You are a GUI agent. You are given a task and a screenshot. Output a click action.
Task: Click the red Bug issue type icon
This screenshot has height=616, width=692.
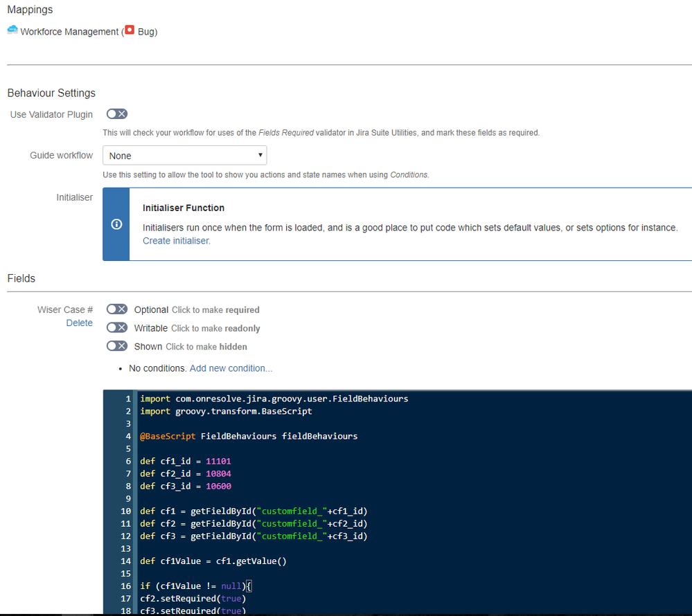129,31
